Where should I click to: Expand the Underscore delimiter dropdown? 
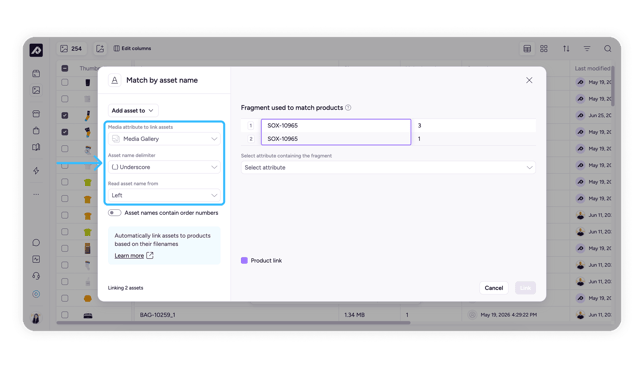click(164, 167)
